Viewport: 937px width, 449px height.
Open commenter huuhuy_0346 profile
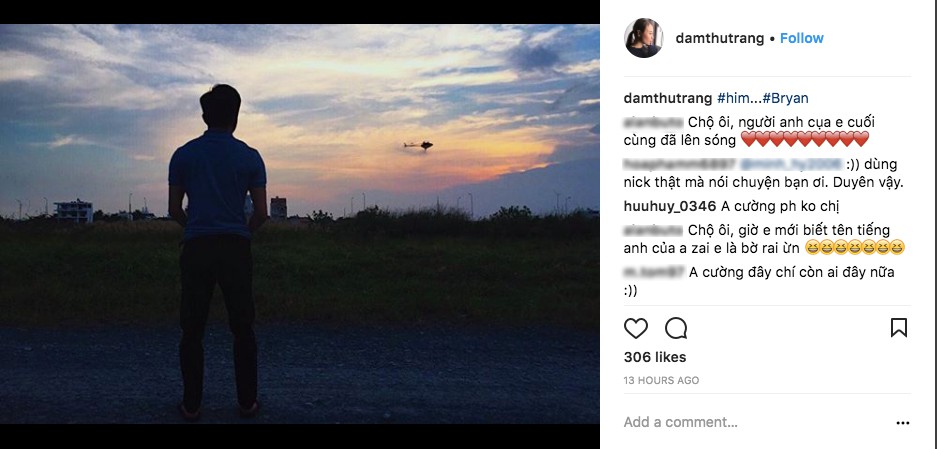(x=670, y=207)
